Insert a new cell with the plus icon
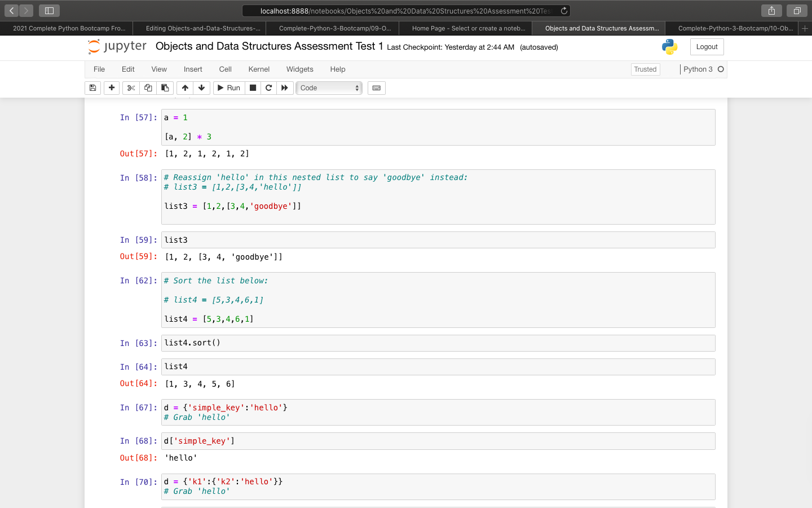 point(111,87)
